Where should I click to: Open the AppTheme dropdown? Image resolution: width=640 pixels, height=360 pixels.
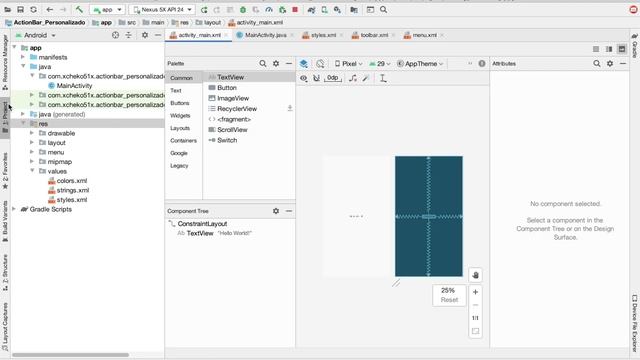coord(420,64)
